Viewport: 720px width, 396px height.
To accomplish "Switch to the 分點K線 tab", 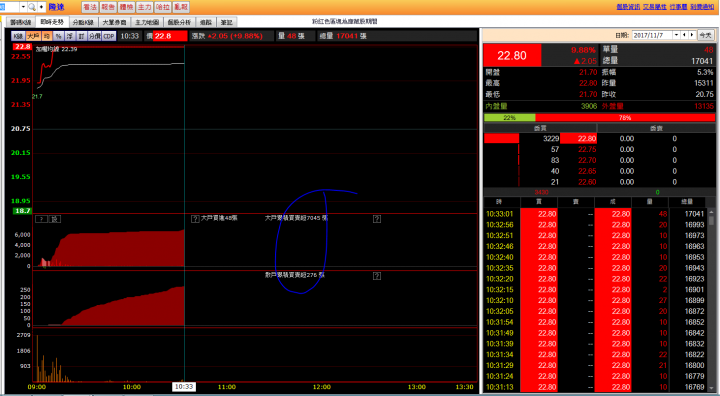I will [x=83, y=22].
